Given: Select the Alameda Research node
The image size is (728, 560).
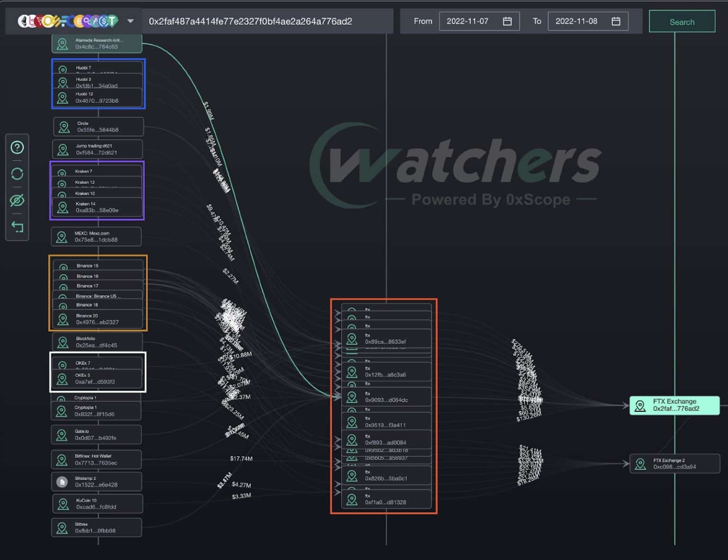Looking at the screenshot, I should [x=97, y=44].
